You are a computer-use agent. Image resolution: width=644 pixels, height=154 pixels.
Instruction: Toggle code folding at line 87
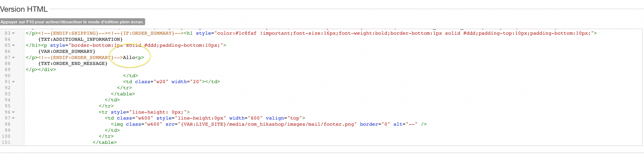[14, 58]
